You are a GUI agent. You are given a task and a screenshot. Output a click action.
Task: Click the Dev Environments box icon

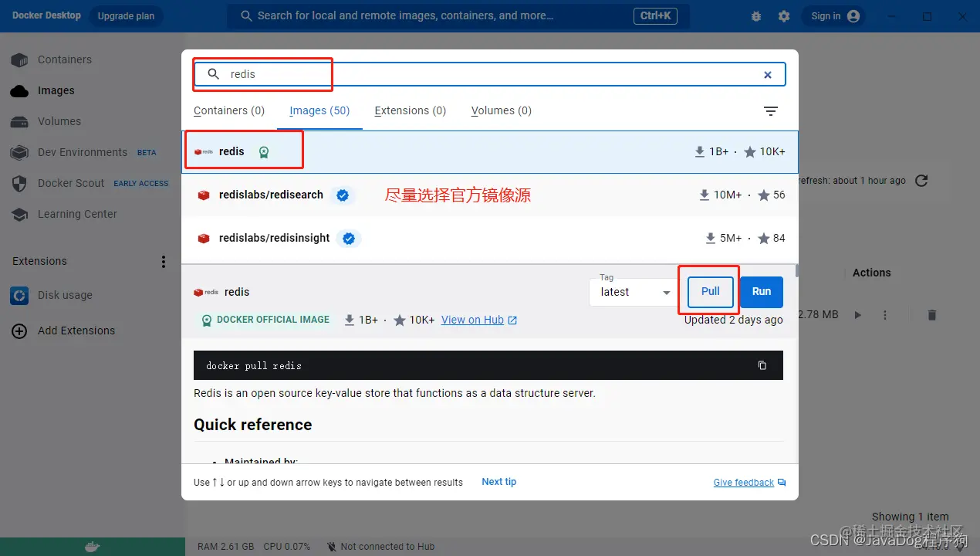pyautogui.click(x=19, y=152)
